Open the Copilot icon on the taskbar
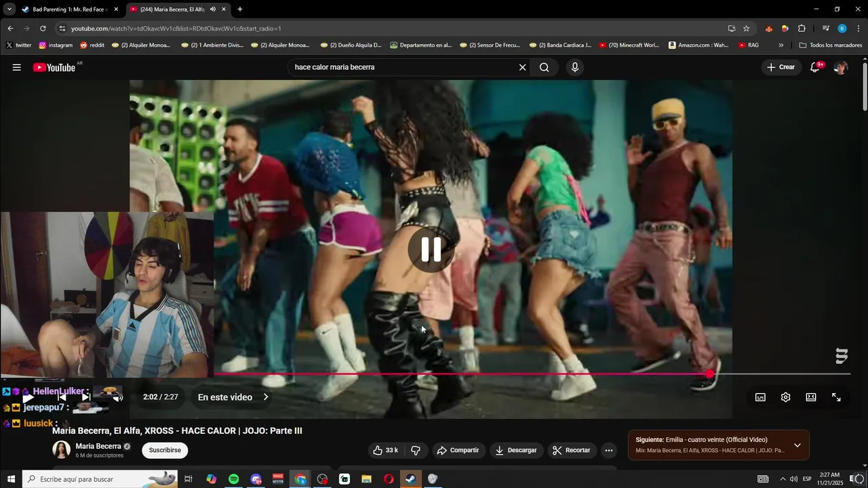The image size is (868, 488). click(x=212, y=479)
